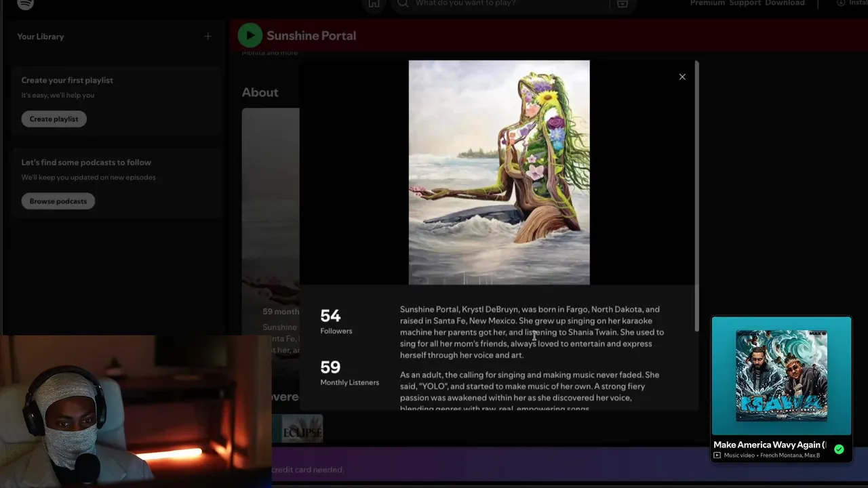This screenshot has width=868, height=488.
Task: Click the About section heading
Action: click(260, 92)
